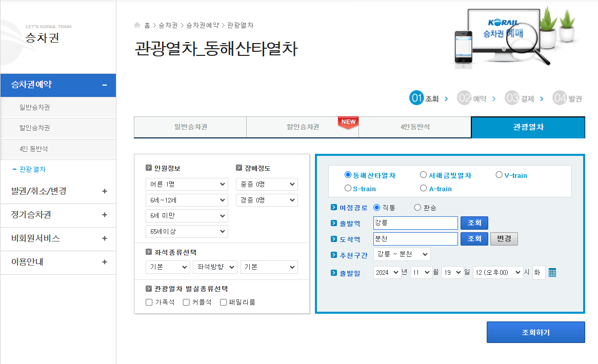The height and width of the screenshot is (364, 598).
Task: Open 좌석방향 seat direction dropdown
Action: tap(215, 267)
